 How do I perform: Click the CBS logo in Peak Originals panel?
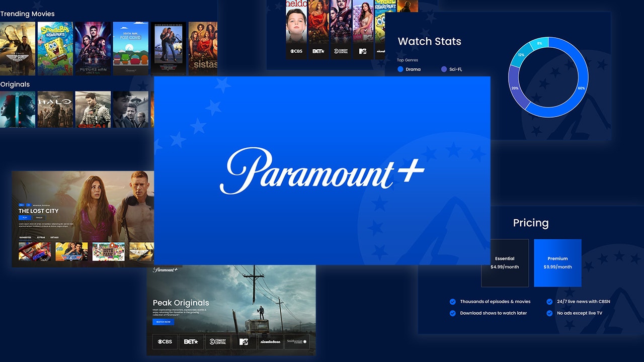(x=165, y=342)
